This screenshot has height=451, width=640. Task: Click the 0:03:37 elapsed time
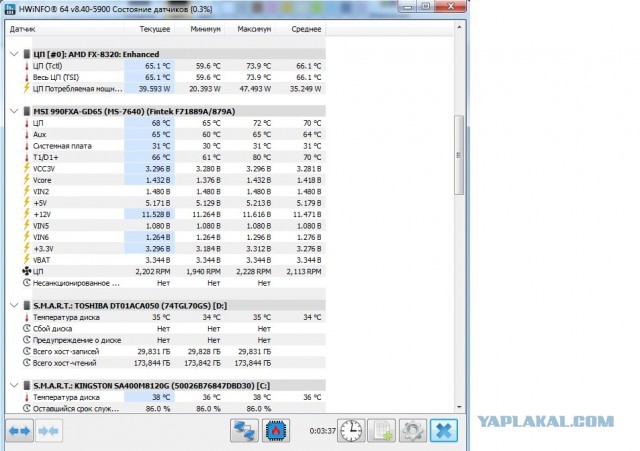pos(322,431)
